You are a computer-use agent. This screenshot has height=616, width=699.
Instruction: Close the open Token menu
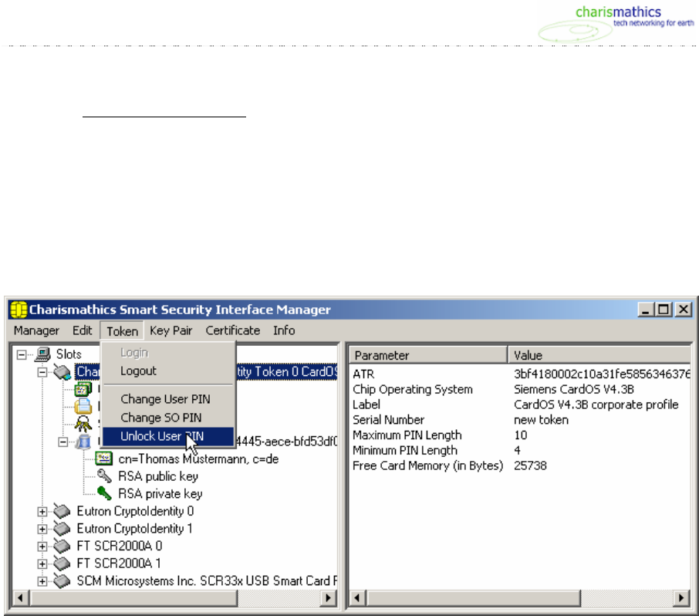click(122, 331)
